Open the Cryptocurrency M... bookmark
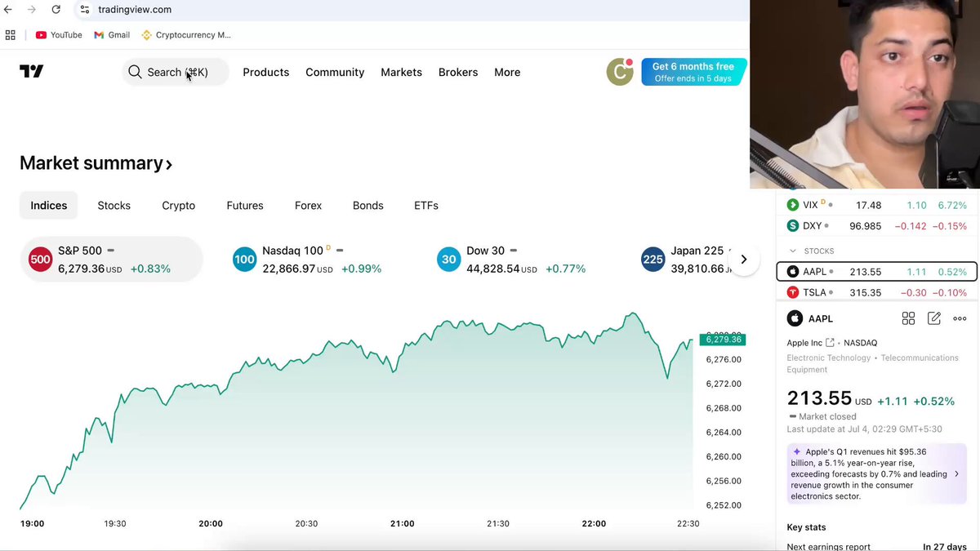The image size is (980, 551). pos(187,35)
